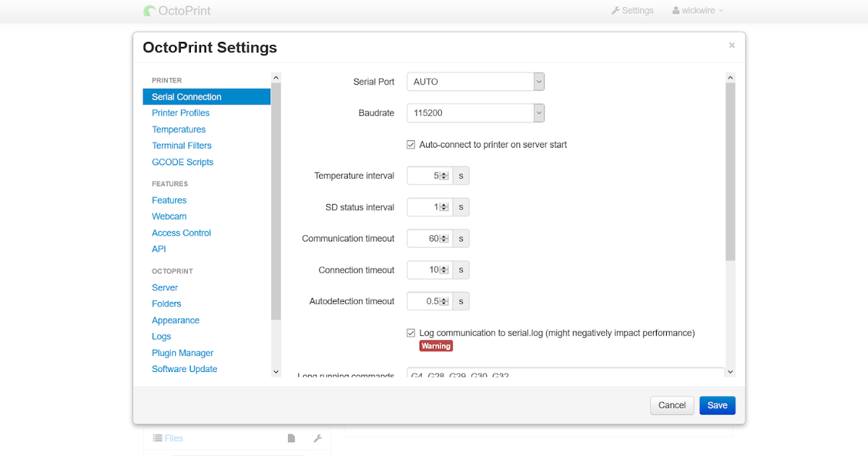The height and width of the screenshot is (456, 868).
Task: Click the sidebar scrollbar thumb
Action: tap(276, 201)
